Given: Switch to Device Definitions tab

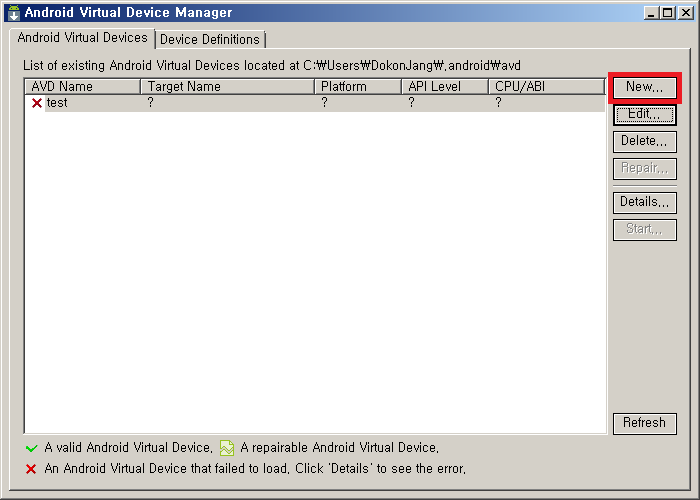Looking at the screenshot, I should [x=210, y=40].
